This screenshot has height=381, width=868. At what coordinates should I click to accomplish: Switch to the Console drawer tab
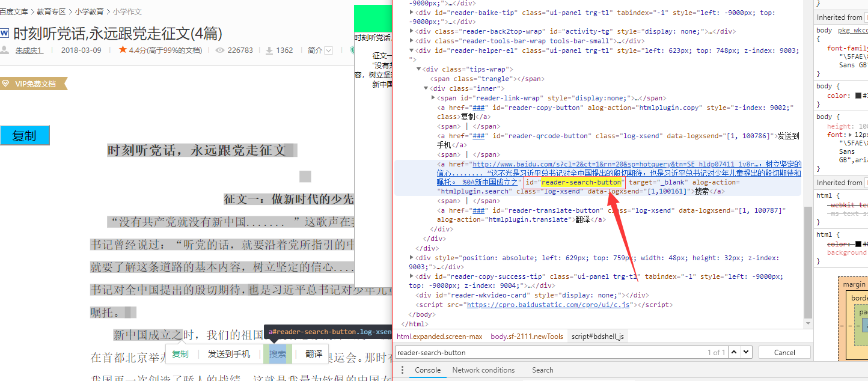[427, 370]
